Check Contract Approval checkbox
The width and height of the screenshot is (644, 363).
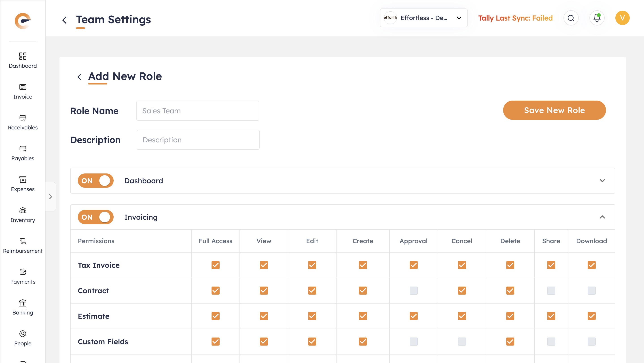click(413, 291)
